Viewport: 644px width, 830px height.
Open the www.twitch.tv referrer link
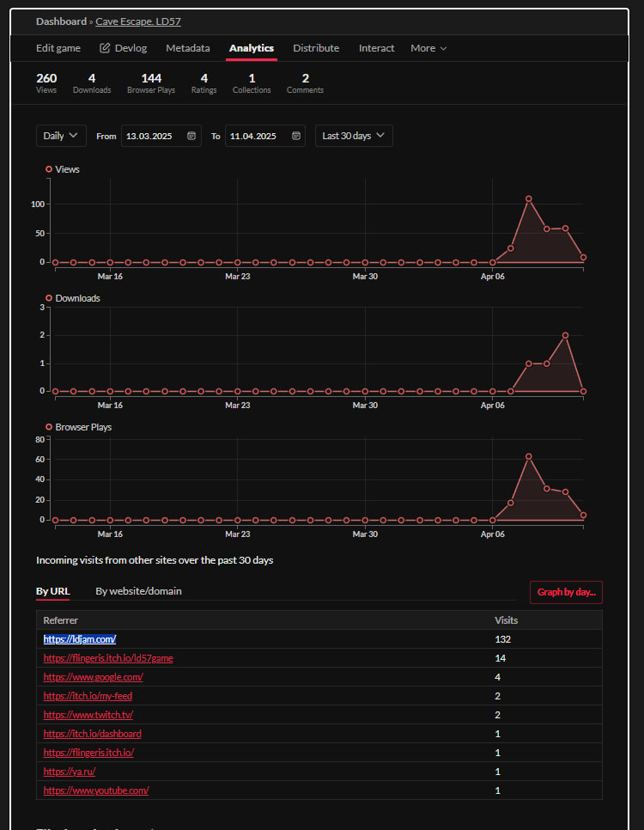pos(88,715)
